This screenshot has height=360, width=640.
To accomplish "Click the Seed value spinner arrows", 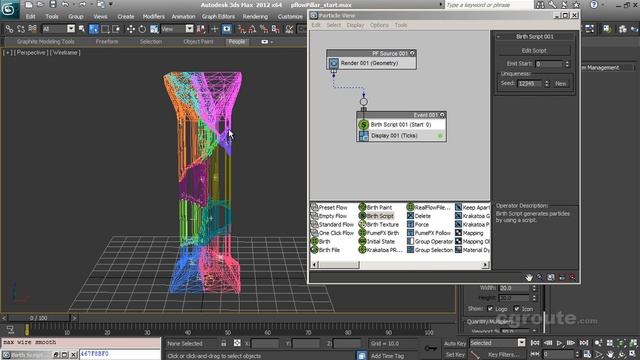I will click(x=547, y=84).
